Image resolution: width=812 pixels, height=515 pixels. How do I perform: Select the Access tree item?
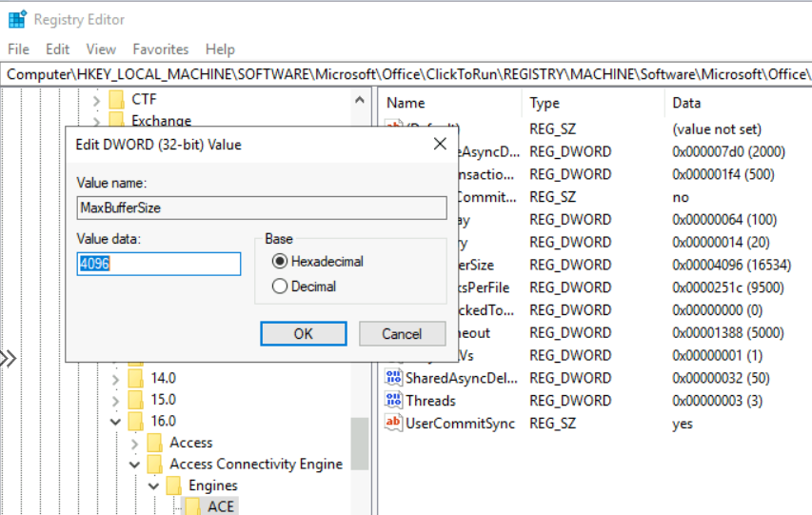point(191,443)
